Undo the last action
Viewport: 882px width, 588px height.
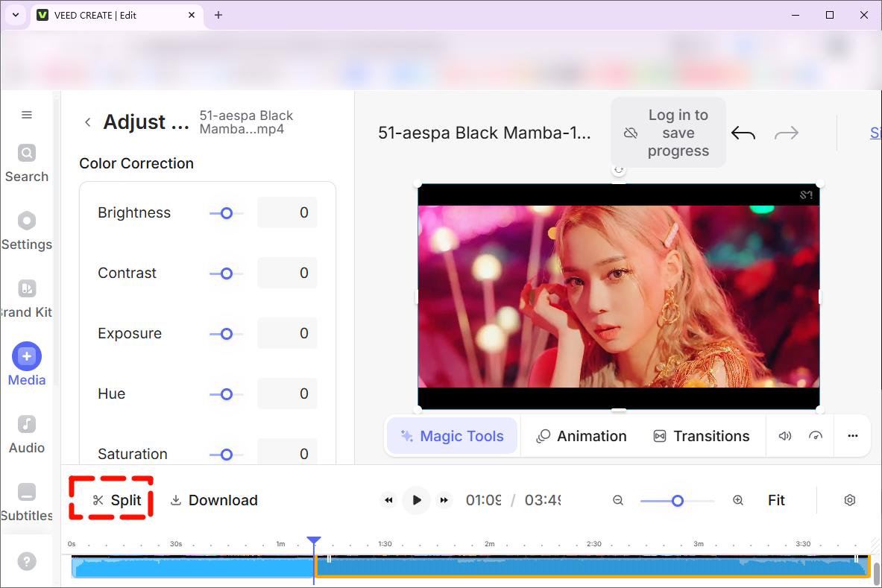coord(743,133)
